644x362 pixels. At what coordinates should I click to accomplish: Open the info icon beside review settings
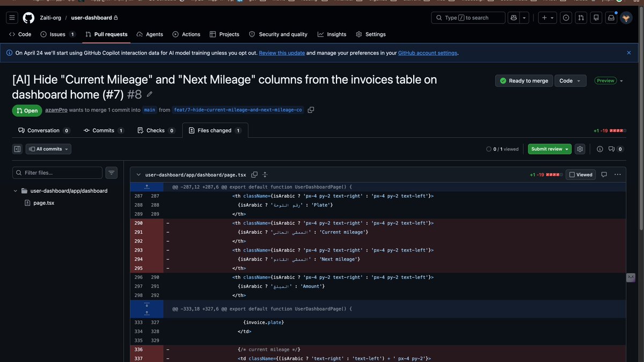tap(600, 149)
